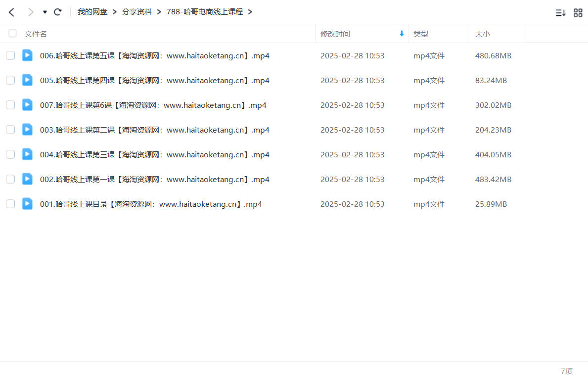This screenshot has height=375, width=588.
Task: Toggle the blue sort-direction arrow
Action: click(402, 33)
